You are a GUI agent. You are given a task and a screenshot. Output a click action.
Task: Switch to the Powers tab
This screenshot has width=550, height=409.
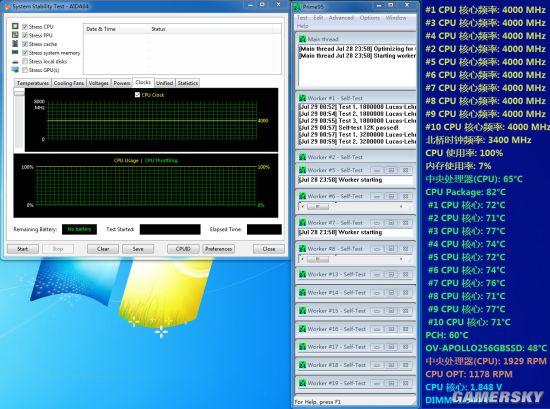click(x=122, y=83)
